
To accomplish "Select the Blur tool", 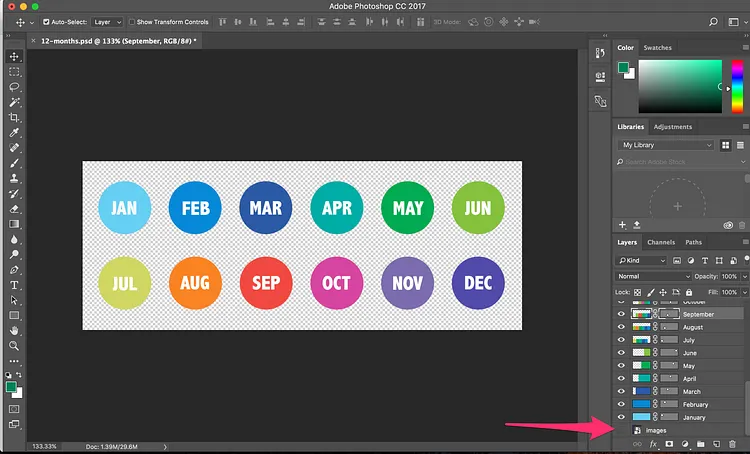I will pyautogui.click(x=14, y=239).
